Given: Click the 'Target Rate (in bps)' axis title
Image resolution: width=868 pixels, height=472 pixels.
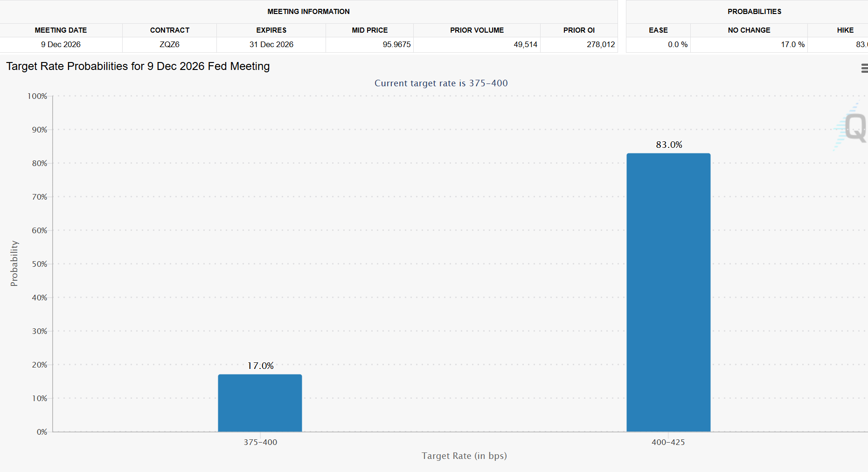Looking at the screenshot, I should click(x=464, y=456).
